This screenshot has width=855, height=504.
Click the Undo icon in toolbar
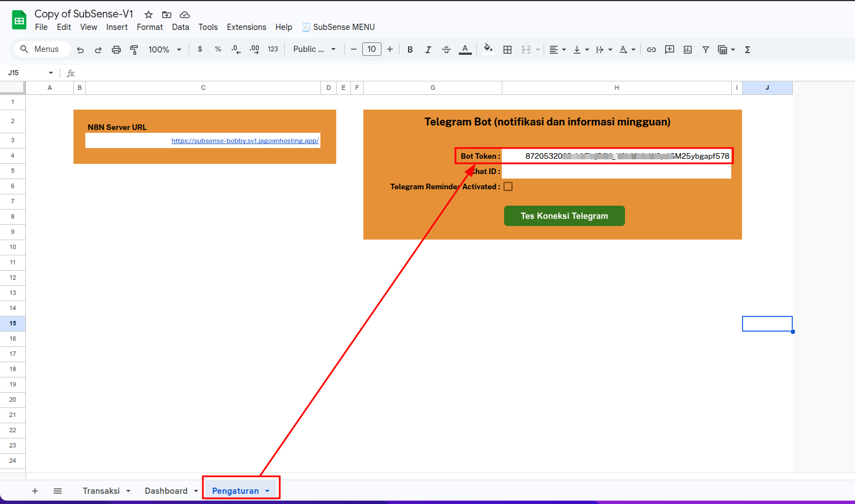80,50
